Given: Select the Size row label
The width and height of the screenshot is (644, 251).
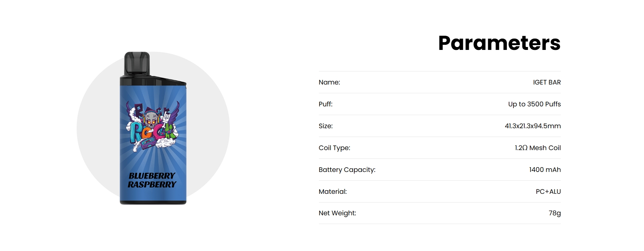Looking at the screenshot, I should [325, 126].
